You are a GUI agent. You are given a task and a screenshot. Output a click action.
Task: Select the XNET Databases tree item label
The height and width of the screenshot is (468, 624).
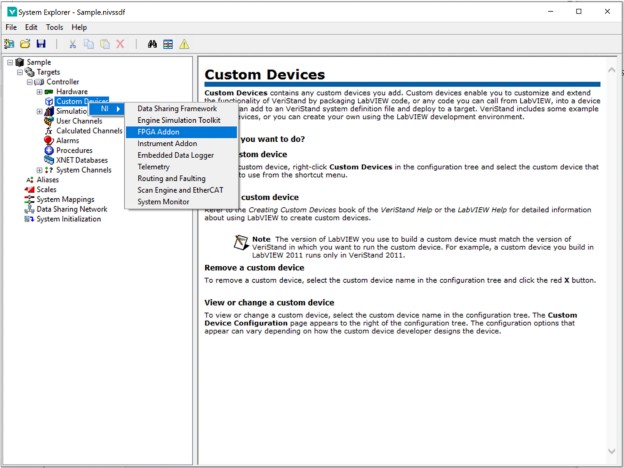pyautogui.click(x=82, y=160)
